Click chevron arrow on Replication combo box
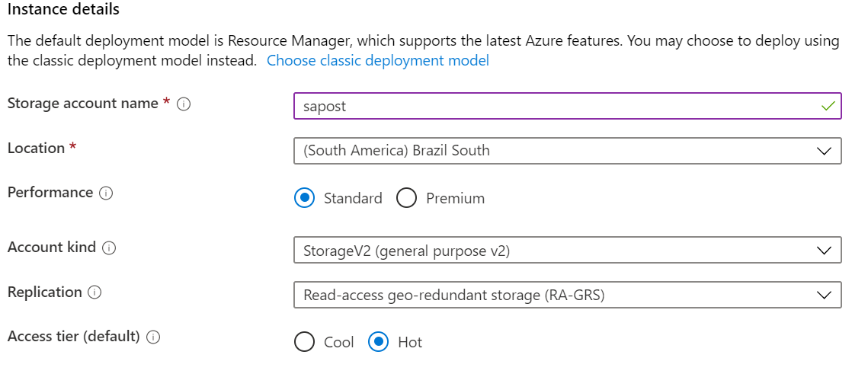 pyautogui.click(x=824, y=295)
